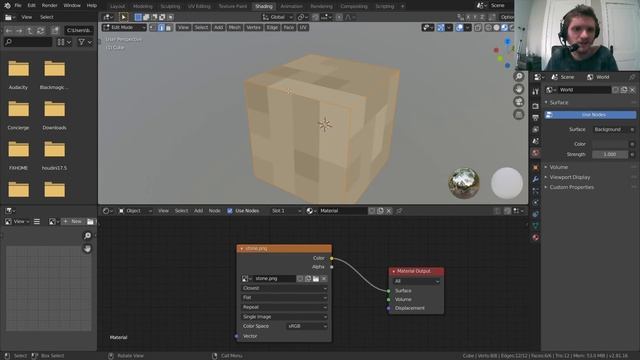Toggle X-ray display icon
The height and width of the screenshot is (360, 640).
point(478,27)
